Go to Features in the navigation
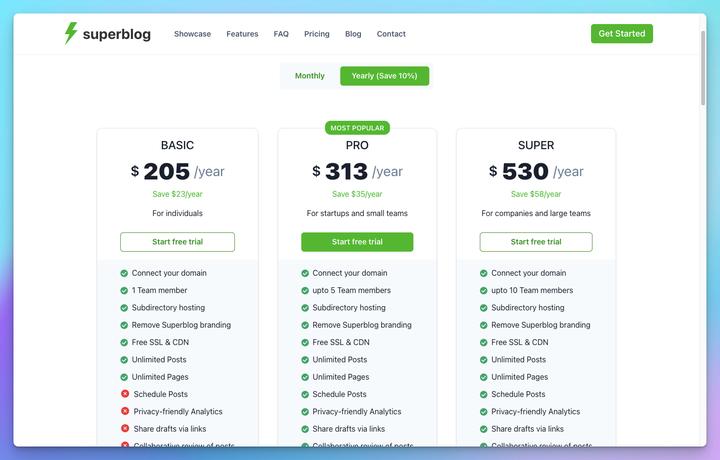 242,34
